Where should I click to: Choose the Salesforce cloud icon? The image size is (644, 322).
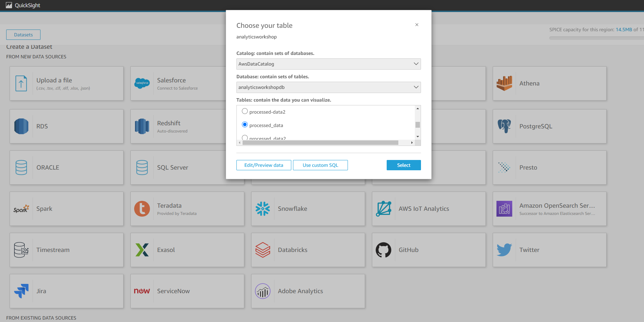[142, 83]
